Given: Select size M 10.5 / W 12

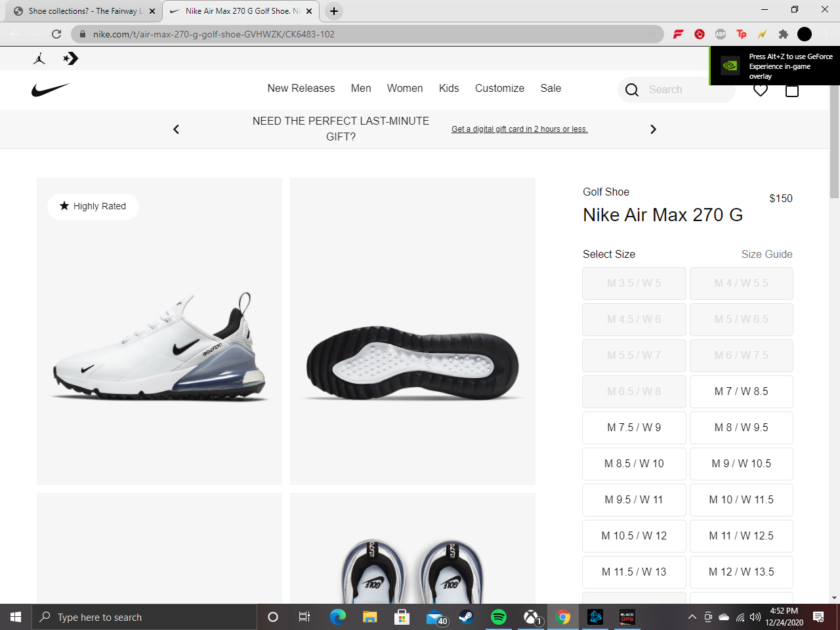Looking at the screenshot, I should coord(634,536).
